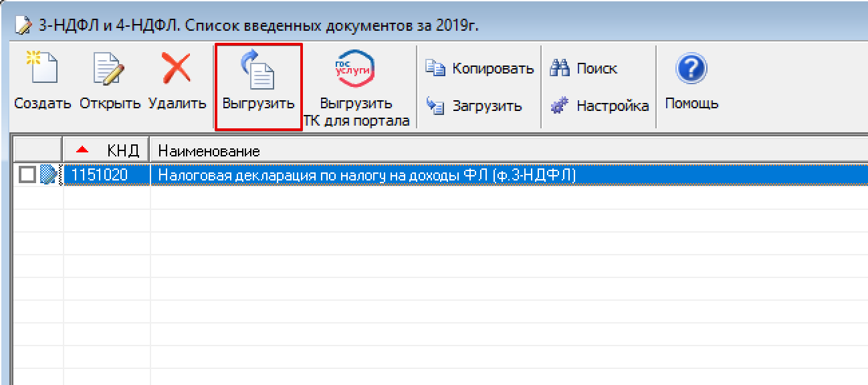
Task: Sort by the КНД column header
Action: [x=106, y=150]
